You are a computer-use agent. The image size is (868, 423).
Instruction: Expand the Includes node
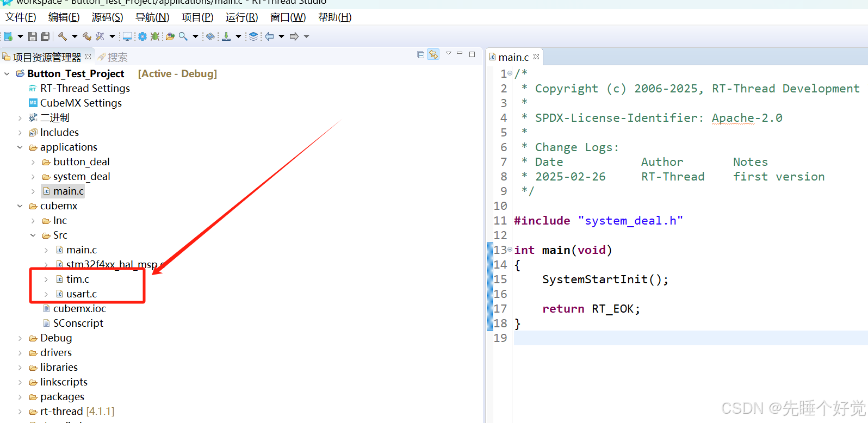(x=20, y=132)
